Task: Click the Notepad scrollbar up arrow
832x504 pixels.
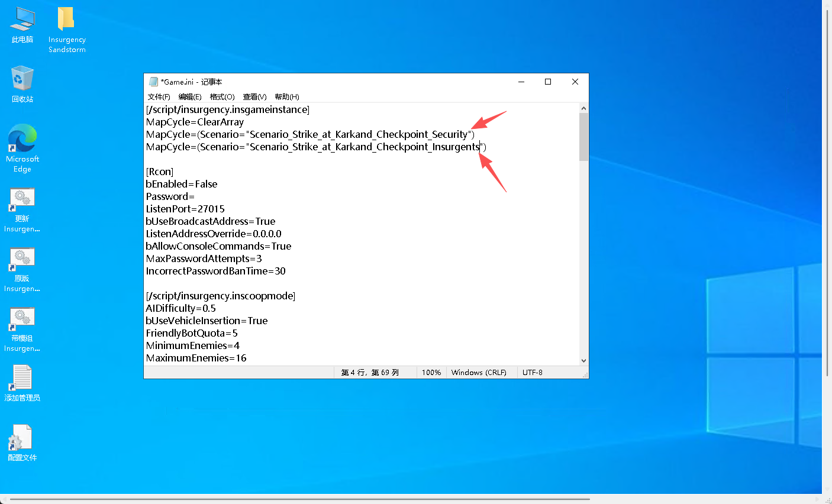Action: 583,108
